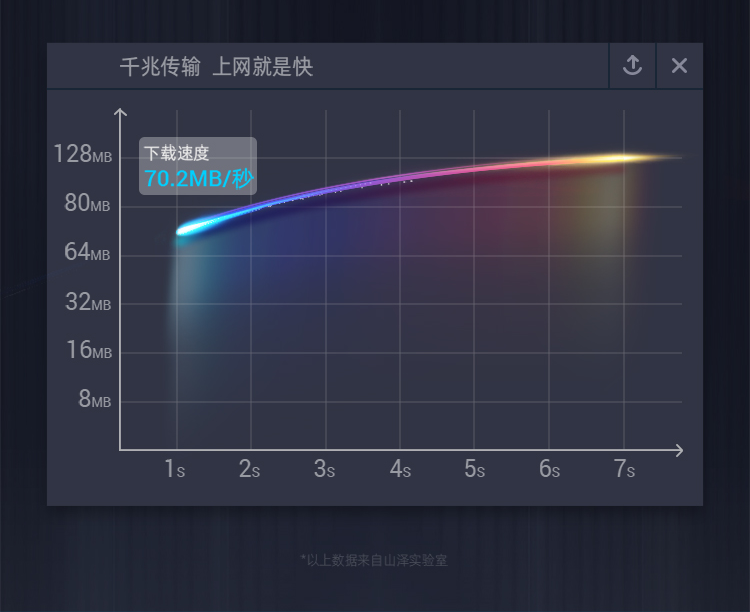750x612 pixels.
Task: Click the 128MB axis label
Action: (x=83, y=154)
